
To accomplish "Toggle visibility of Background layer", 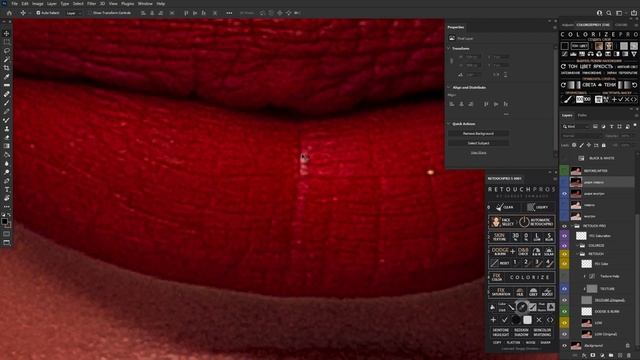I will coord(564,346).
